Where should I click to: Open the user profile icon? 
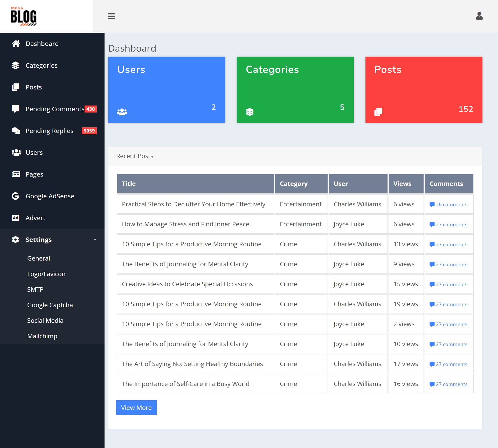[479, 16]
